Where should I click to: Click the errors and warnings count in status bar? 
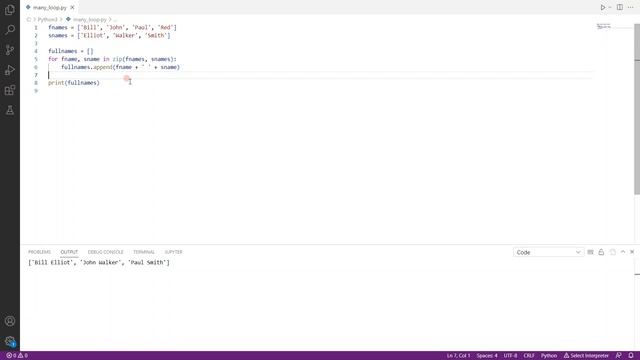tap(17, 356)
